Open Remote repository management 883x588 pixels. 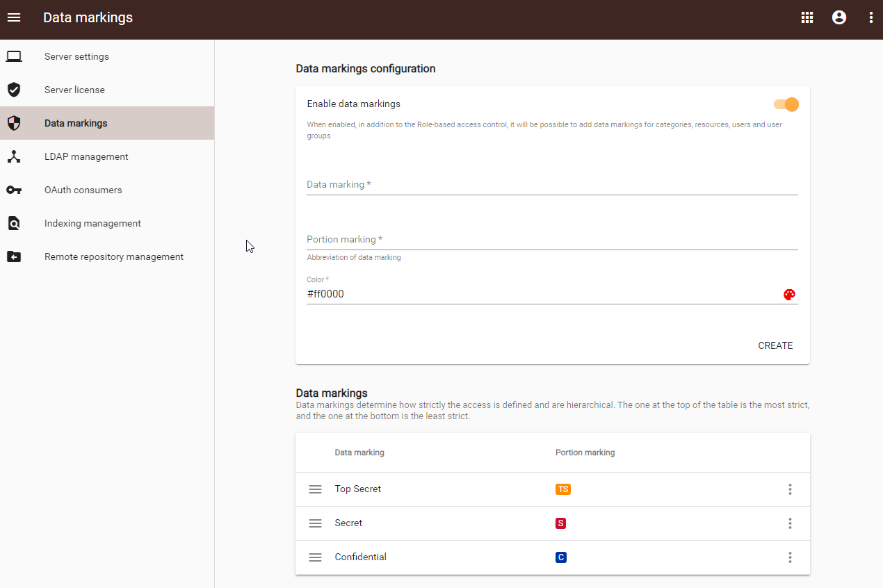(114, 257)
